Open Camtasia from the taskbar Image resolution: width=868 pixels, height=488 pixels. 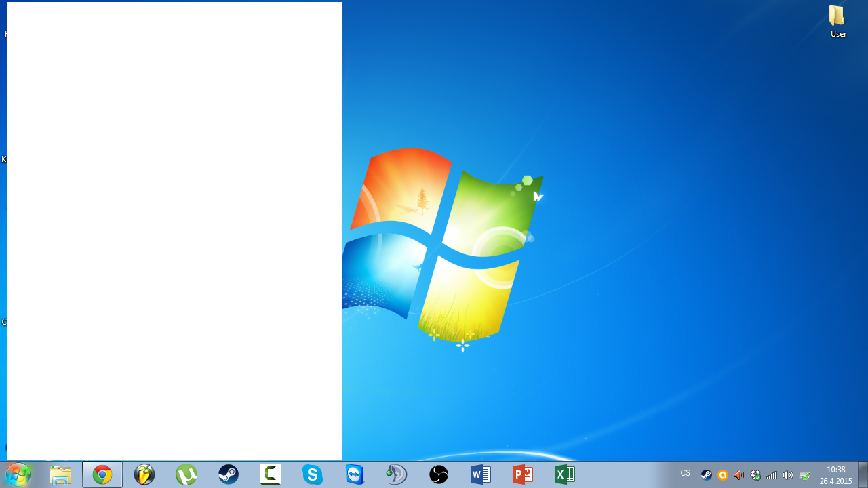click(x=271, y=475)
